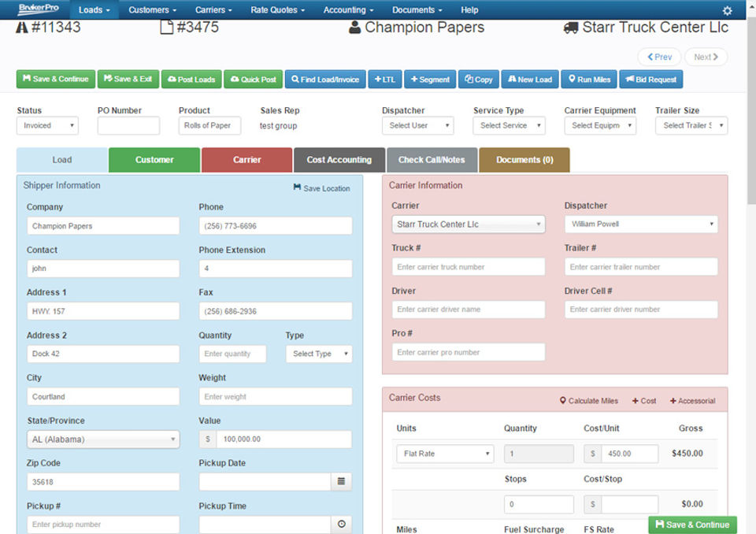Click the BrokerPro logo
The width and height of the screenshot is (756, 534).
tap(39, 8)
